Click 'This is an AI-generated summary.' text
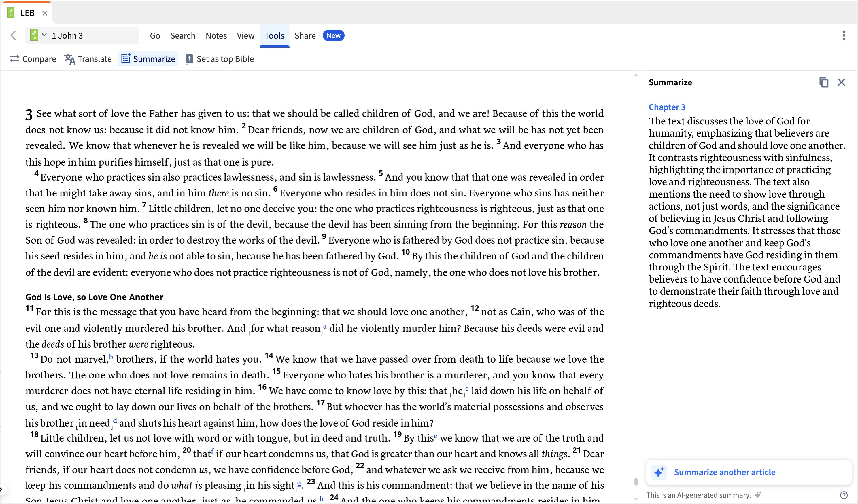Viewport: 858px width, 504px height. tap(698, 495)
